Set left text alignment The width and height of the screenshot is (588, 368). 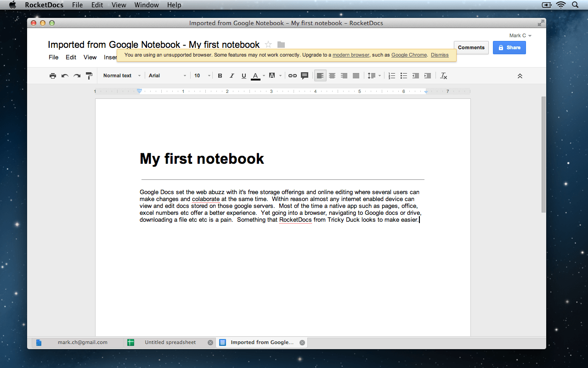(x=320, y=76)
